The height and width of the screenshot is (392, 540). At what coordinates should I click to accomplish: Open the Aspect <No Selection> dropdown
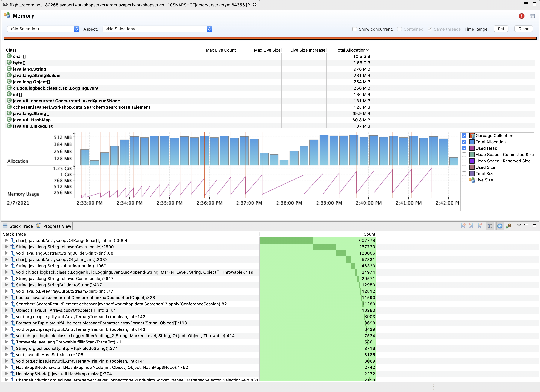(157, 29)
